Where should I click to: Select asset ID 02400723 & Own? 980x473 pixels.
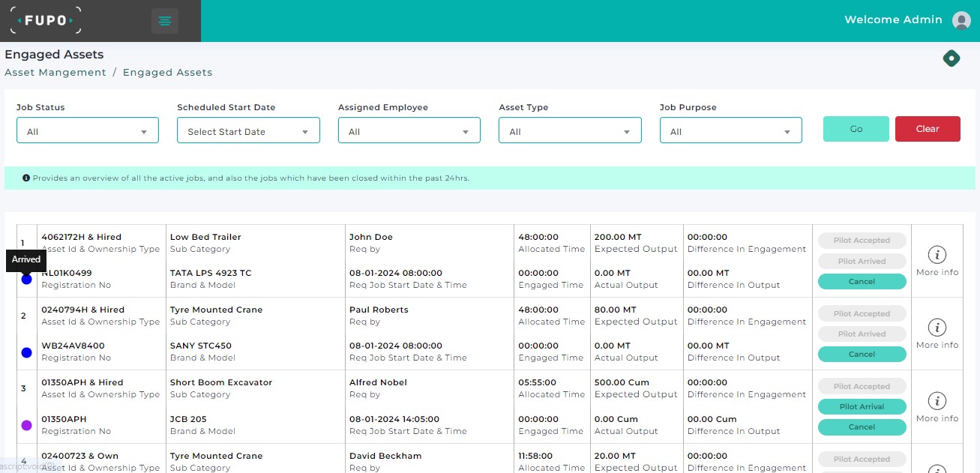79,456
